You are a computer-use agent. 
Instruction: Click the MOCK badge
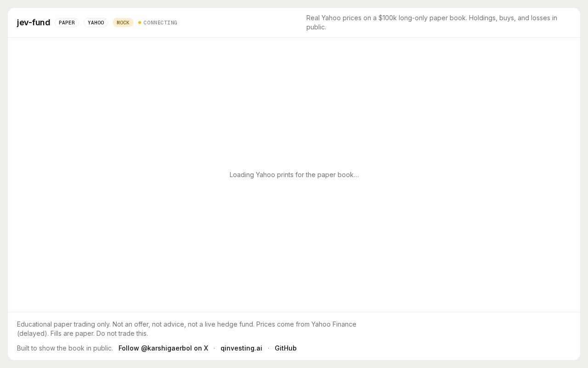123,23
